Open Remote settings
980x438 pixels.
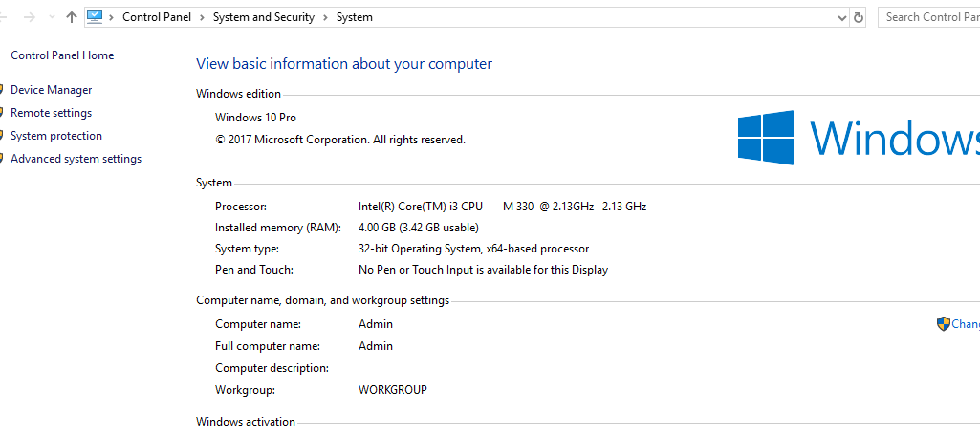52,113
